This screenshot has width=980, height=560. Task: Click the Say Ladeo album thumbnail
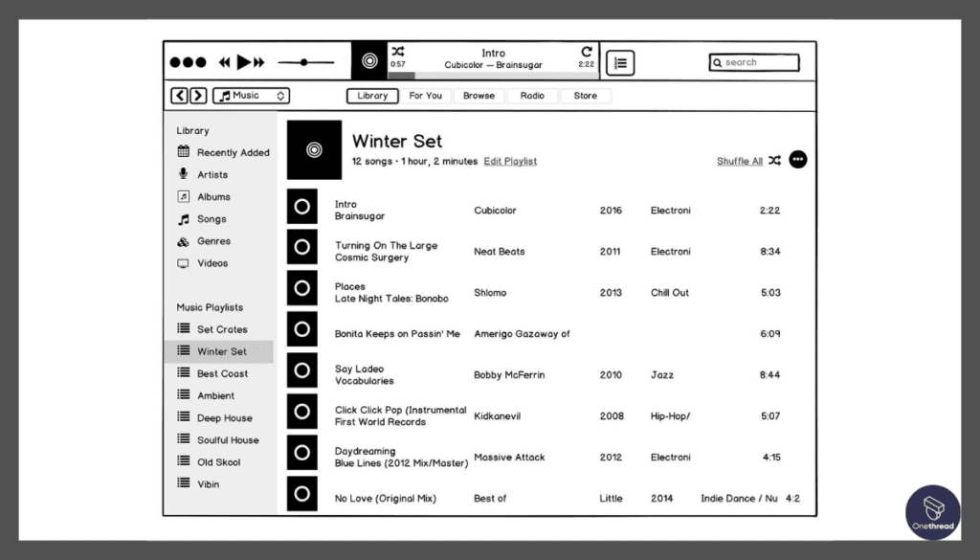point(301,370)
